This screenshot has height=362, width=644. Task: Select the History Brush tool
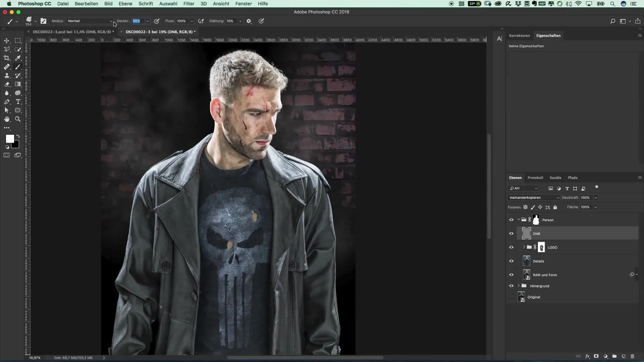click(x=18, y=75)
